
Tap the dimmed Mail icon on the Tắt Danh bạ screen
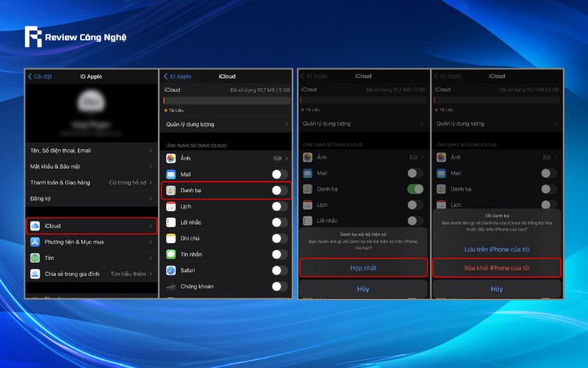442,173
